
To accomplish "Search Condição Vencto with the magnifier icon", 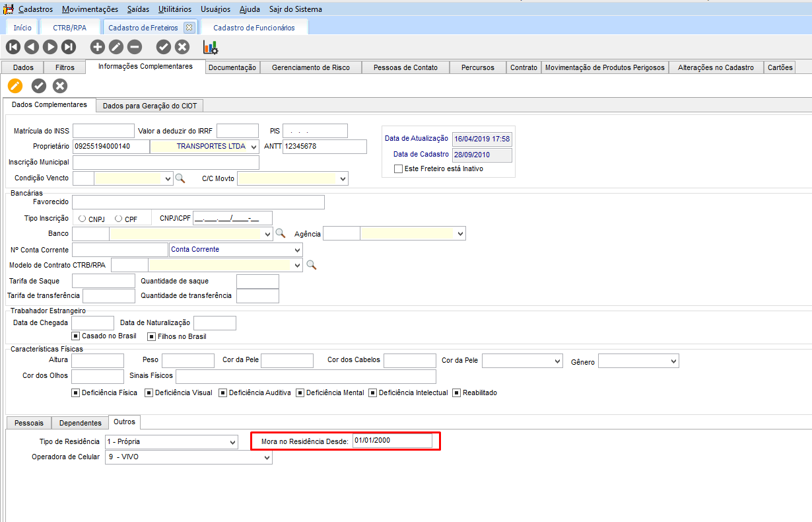I will (180, 178).
